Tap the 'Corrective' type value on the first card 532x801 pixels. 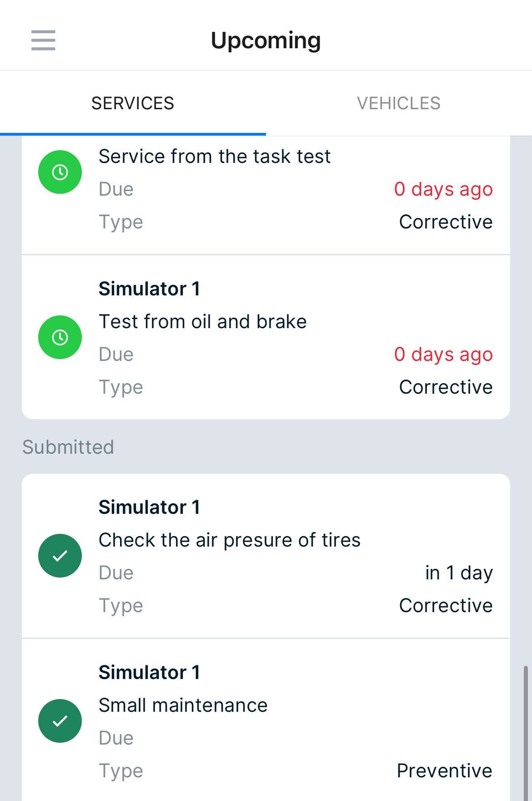(x=445, y=222)
